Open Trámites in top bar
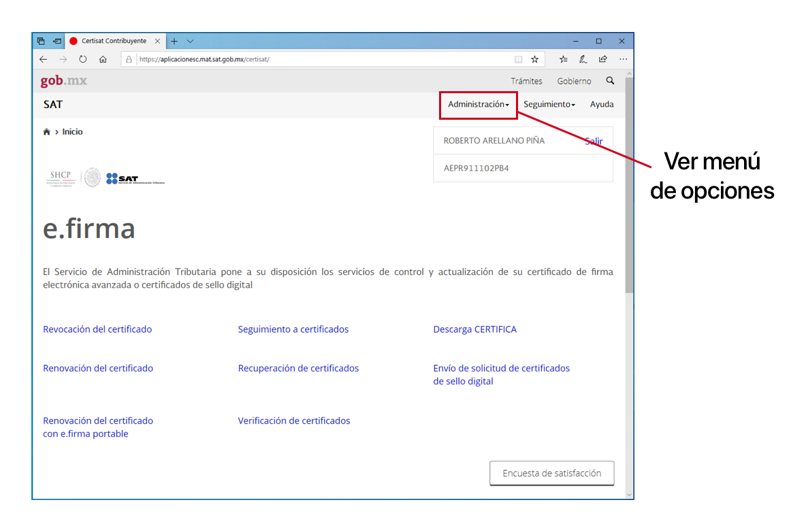Viewport: 806px width, 532px height. click(x=526, y=81)
